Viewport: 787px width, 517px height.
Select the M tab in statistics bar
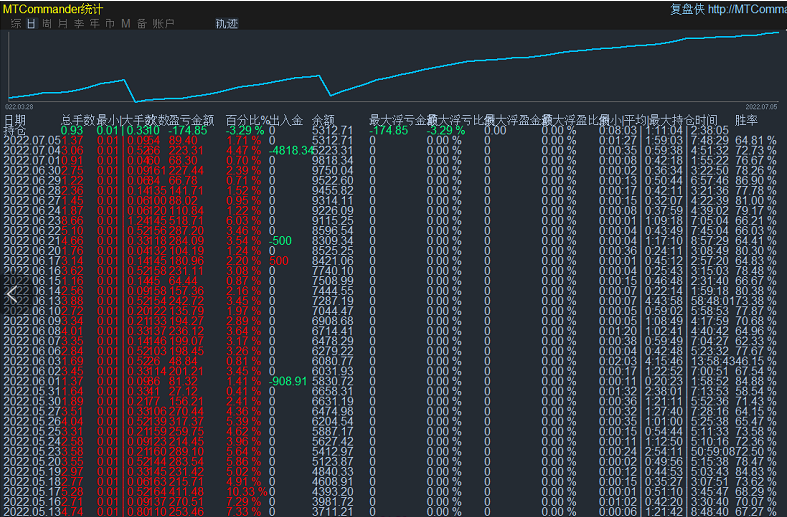[125, 23]
